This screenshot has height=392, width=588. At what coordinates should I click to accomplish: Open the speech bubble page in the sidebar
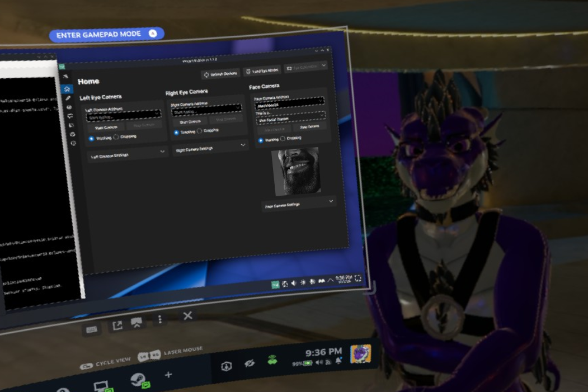click(70, 116)
